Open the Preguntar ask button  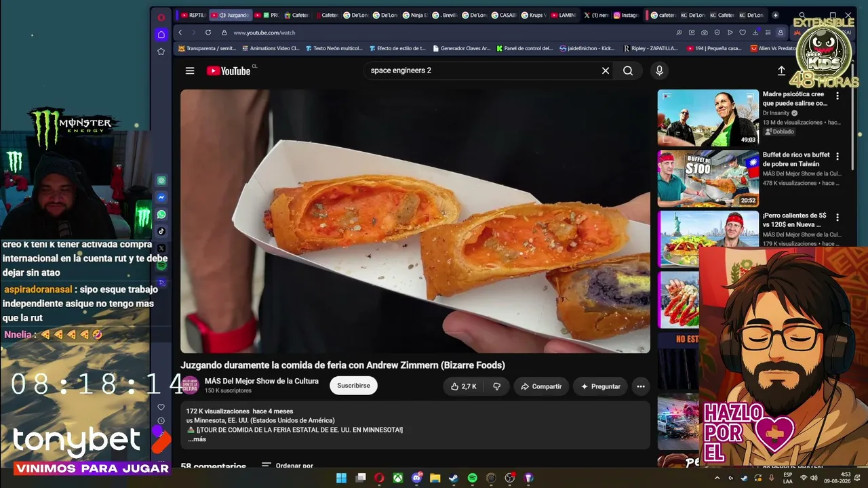pos(600,386)
